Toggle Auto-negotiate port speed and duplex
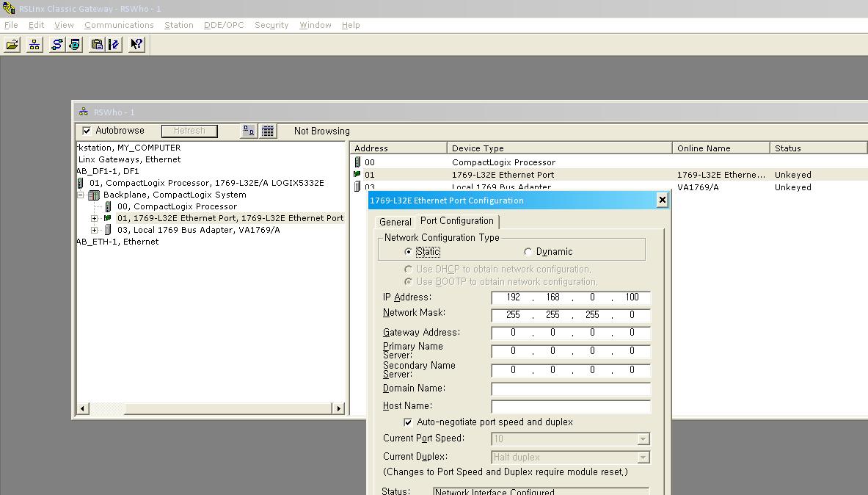This screenshot has height=495, width=868. pyautogui.click(x=408, y=422)
